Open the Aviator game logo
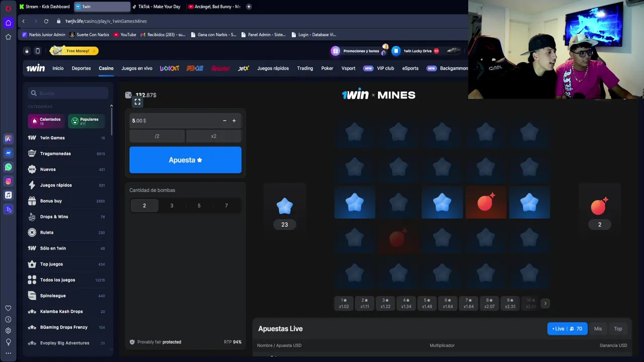The image size is (644, 362). 220,68
